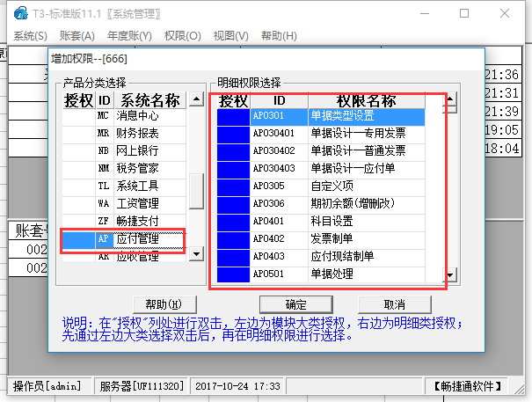Select the 网上银行 row

pyautogui.click(x=124, y=150)
